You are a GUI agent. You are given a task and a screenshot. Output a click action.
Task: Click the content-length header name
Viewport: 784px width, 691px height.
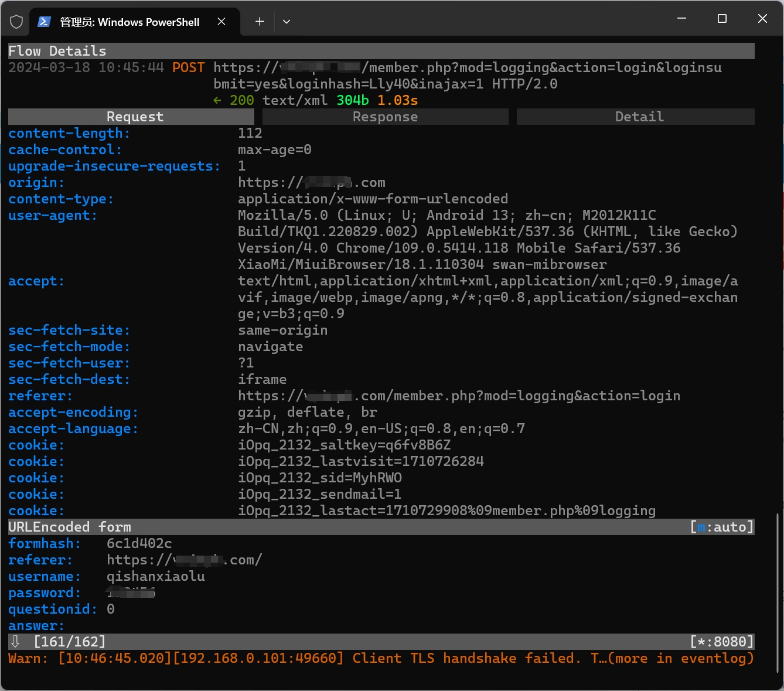point(69,133)
